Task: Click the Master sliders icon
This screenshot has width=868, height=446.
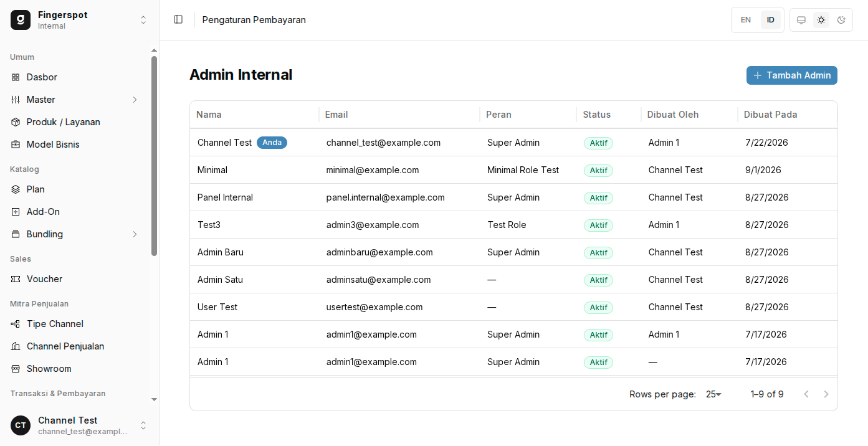Action: click(16, 100)
